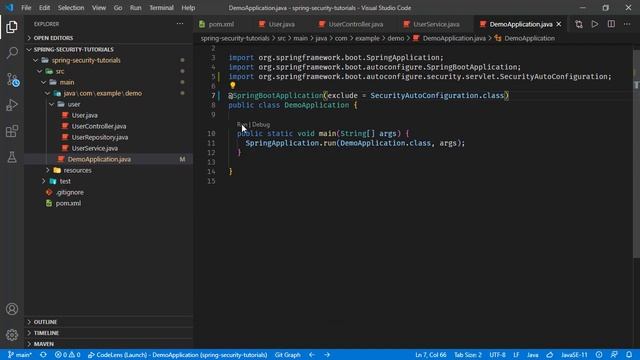Open Git Graph from status bar
This screenshot has height=360, width=640.
click(x=287, y=355)
